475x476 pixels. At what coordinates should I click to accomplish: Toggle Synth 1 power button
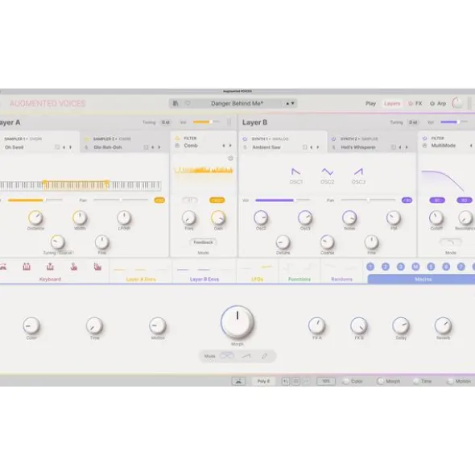(245, 139)
